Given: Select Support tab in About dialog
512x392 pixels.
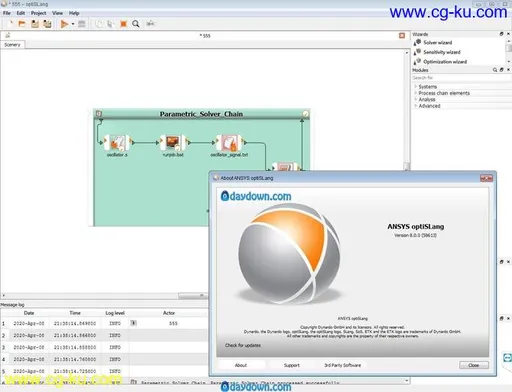Looking at the screenshot, I should [292, 365].
